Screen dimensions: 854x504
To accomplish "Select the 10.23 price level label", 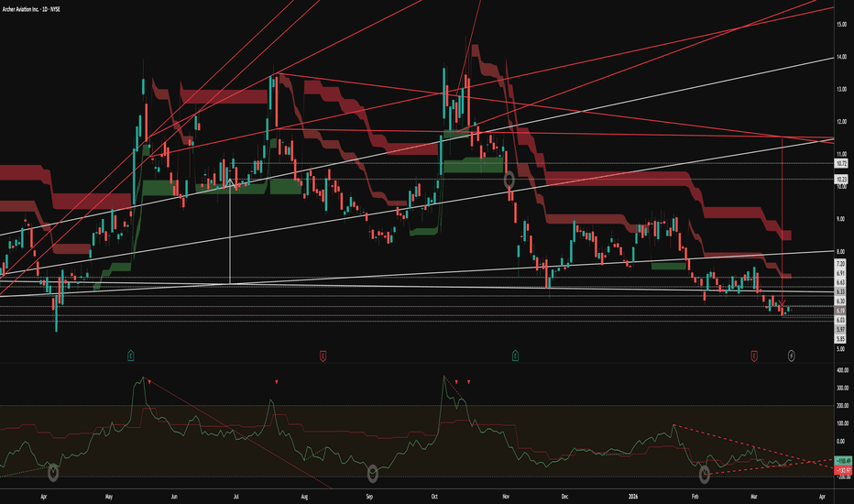I will tap(839, 179).
